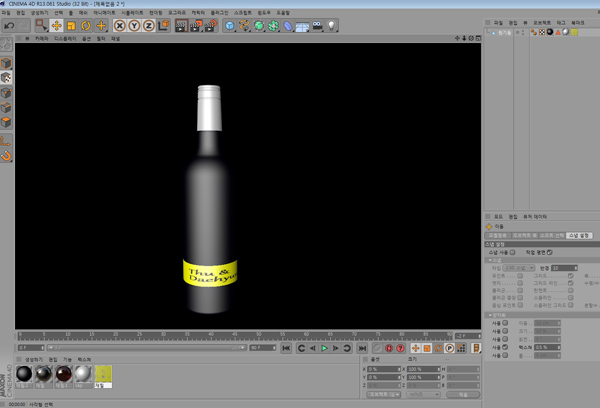Switch to the Modeling Axis tab
The width and height of the screenshot is (600, 408).
point(497,235)
